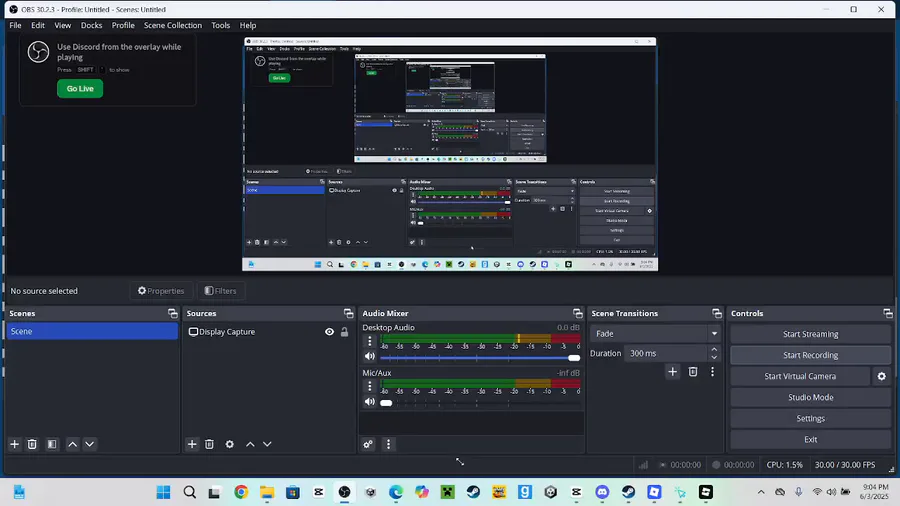Pop out the Sources dock icon

pyautogui.click(x=348, y=313)
